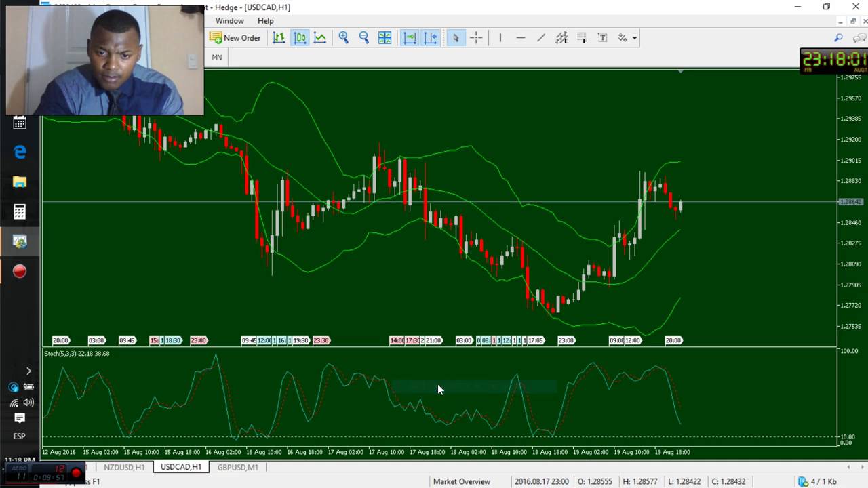Viewport: 868px width, 488px height.
Task: Tile chart windows with the grid icon
Action: point(384,38)
